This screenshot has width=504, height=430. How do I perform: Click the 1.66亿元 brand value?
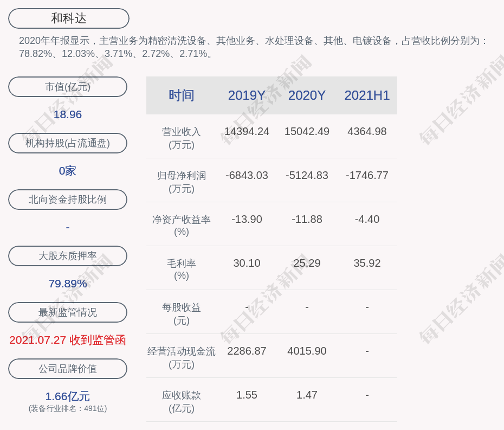coord(68,396)
